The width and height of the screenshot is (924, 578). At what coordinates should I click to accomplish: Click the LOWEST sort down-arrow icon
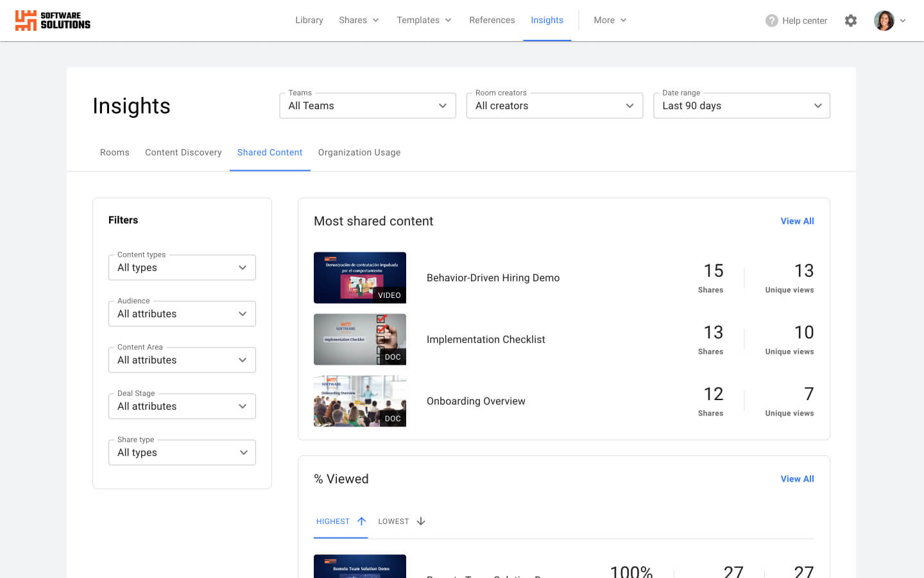[422, 521]
